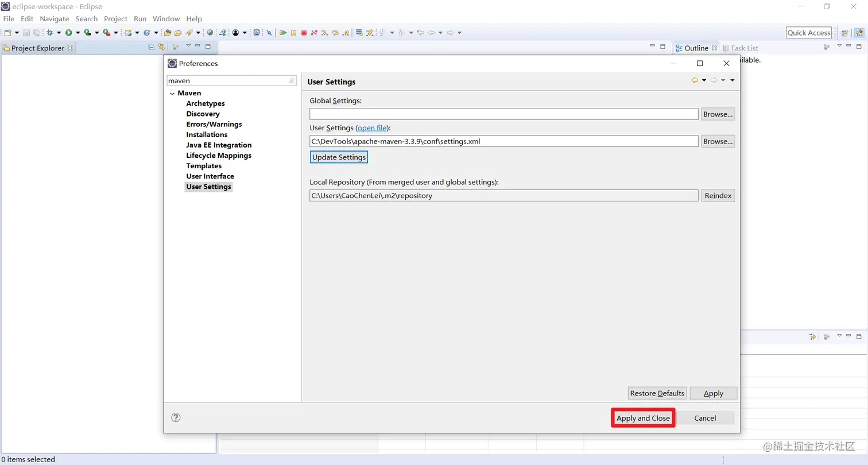
Task: Click the Forward navigation arrow in main toolbar
Action: click(x=450, y=33)
